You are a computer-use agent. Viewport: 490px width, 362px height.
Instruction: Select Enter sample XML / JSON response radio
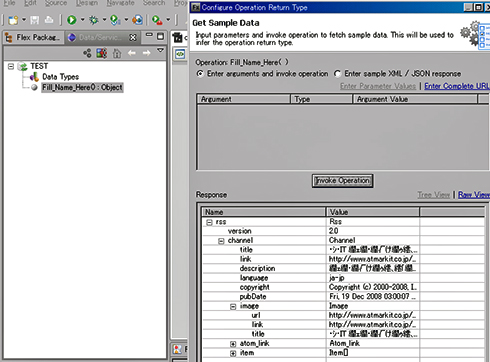337,74
